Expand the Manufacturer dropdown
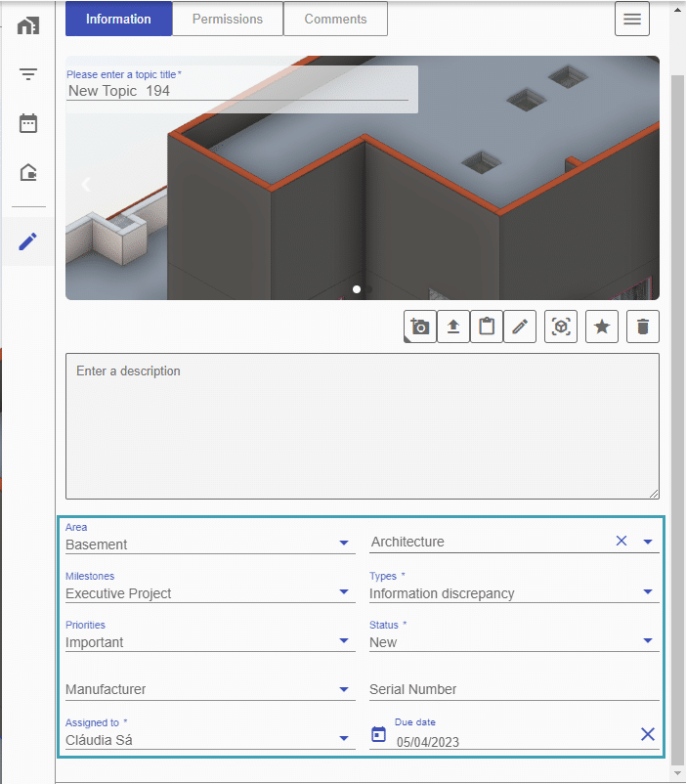This screenshot has height=784, width=686. pos(210,689)
